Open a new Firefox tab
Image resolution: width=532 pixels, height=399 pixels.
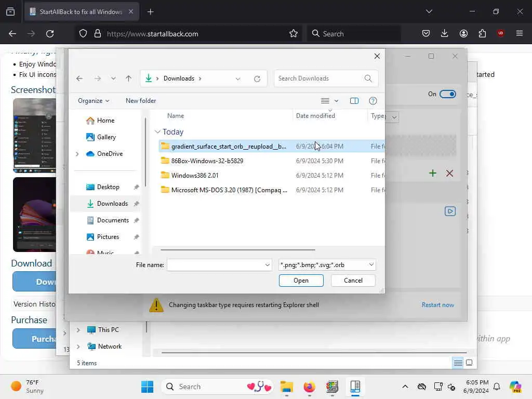pos(150,12)
